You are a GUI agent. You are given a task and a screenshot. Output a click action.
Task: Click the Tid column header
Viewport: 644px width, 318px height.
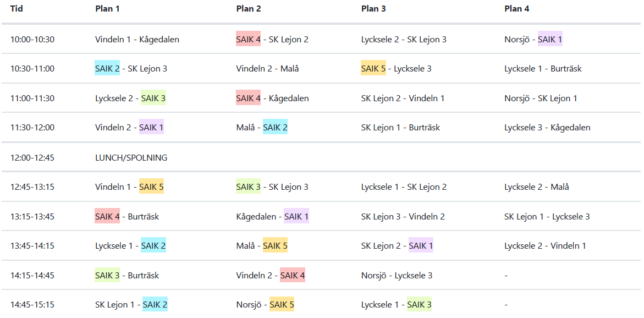click(16, 9)
